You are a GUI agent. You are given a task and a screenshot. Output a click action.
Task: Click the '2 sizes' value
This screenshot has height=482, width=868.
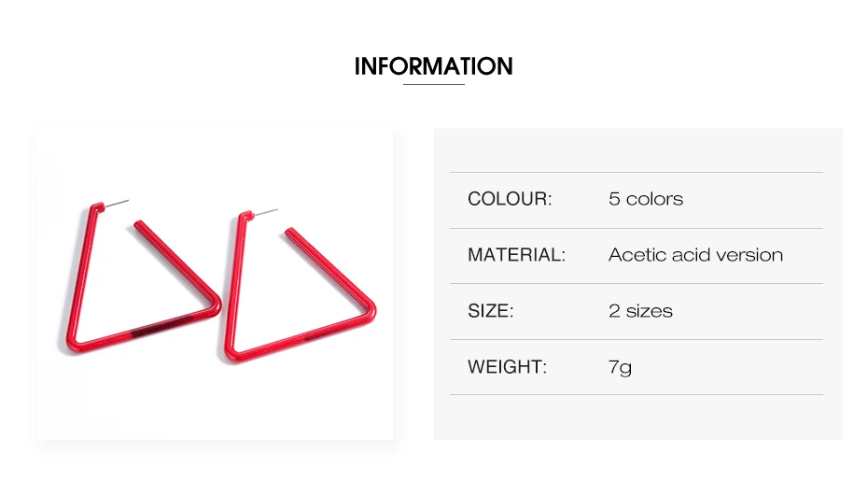[x=640, y=310]
